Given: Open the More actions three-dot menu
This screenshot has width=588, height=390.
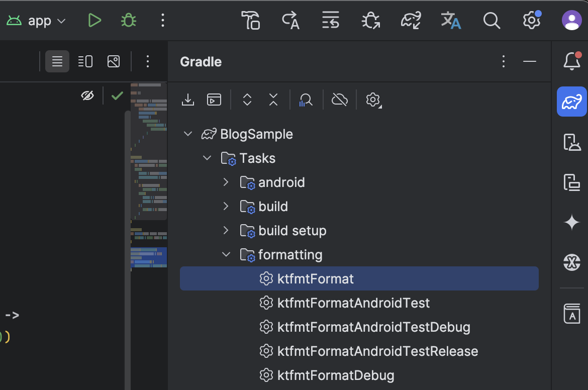Looking at the screenshot, I should tap(162, 21).
